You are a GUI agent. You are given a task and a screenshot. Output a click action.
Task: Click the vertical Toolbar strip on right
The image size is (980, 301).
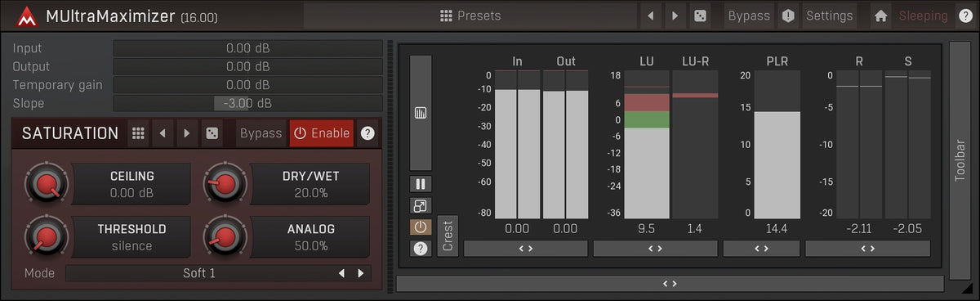tap(960, 160)
